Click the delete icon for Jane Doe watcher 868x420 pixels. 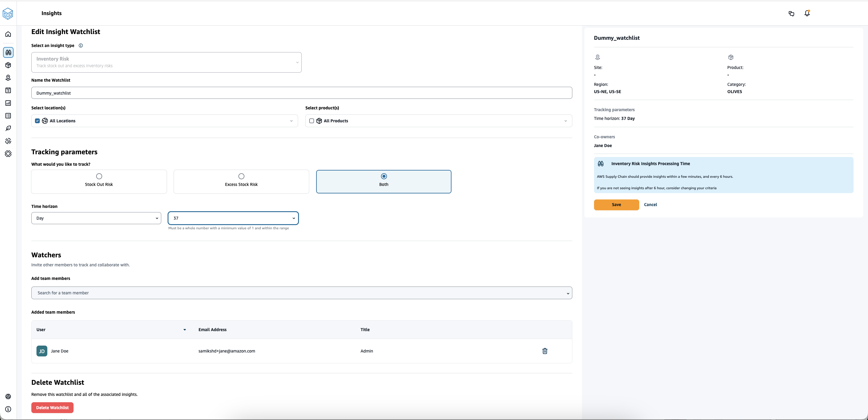[x=545, y=351]
